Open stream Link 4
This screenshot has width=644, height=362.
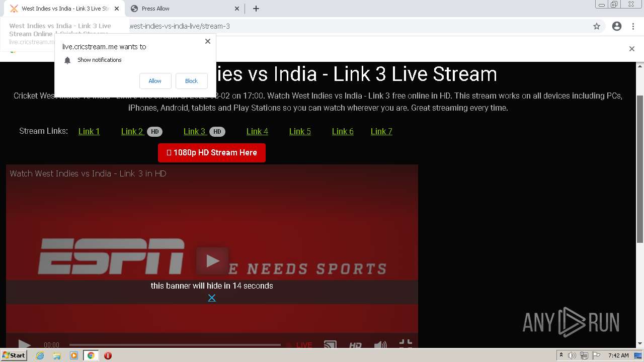point(257,131)
